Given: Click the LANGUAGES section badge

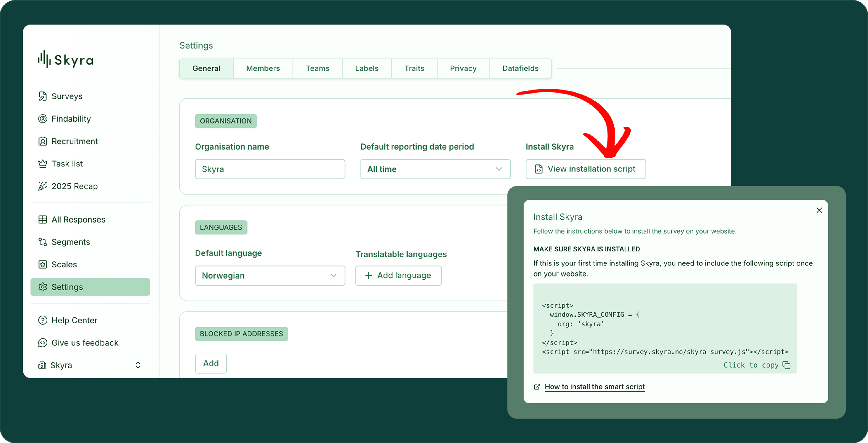Looking at the screenshot, I should click(221, 227).
